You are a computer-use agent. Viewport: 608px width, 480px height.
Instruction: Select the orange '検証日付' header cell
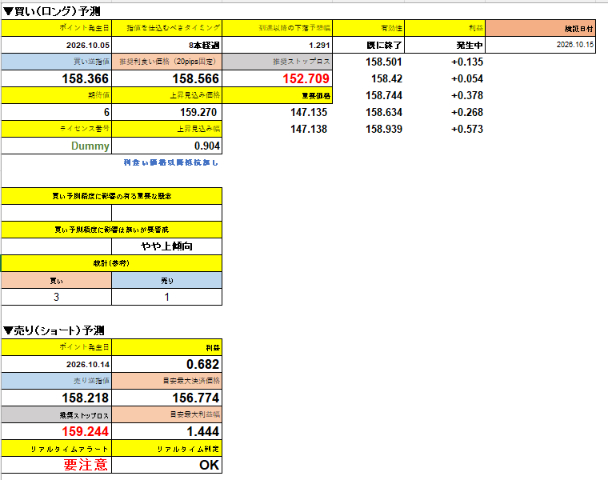point(541,28)
